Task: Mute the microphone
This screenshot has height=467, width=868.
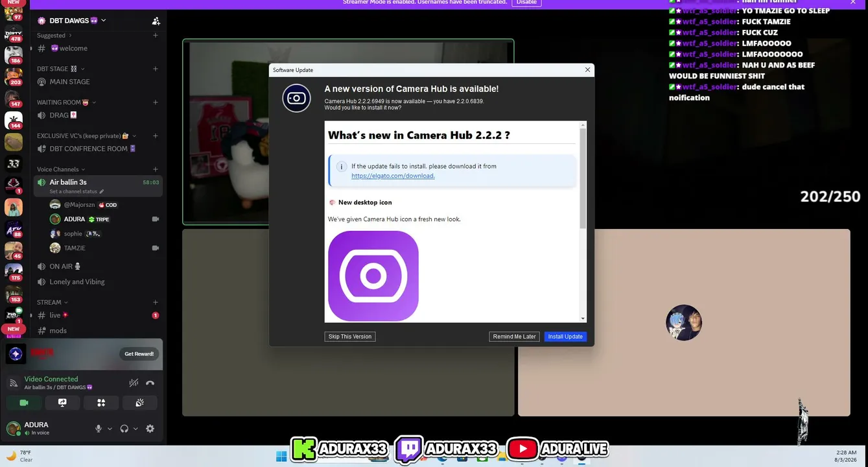Action: coord(99,429)
